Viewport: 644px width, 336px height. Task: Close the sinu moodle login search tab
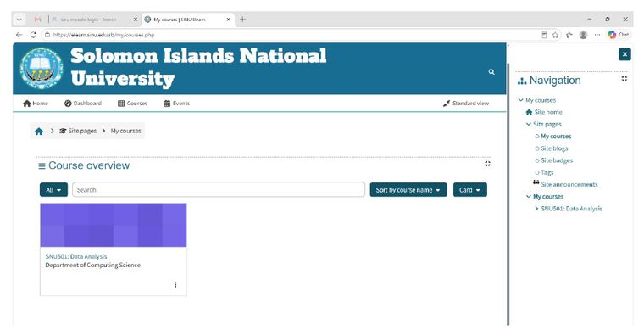(x=135, y=20)
